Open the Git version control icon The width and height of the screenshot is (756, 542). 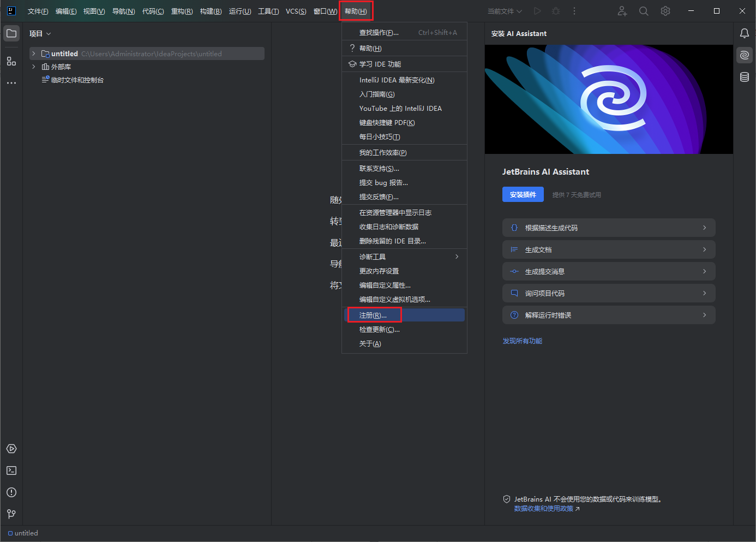[11, 514]
